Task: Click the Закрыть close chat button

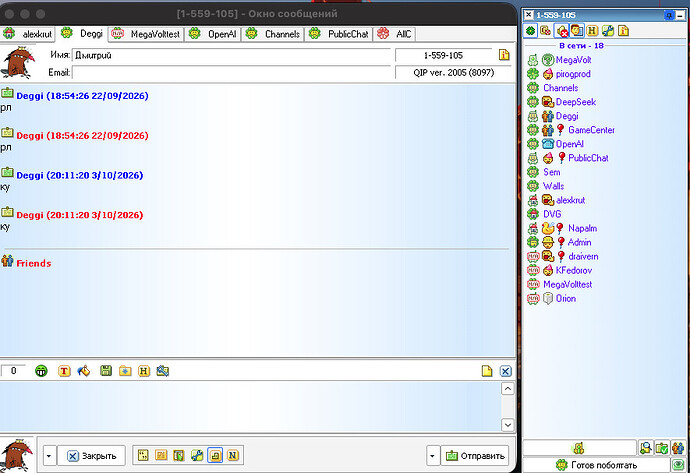Action: (x=92, y=456)
